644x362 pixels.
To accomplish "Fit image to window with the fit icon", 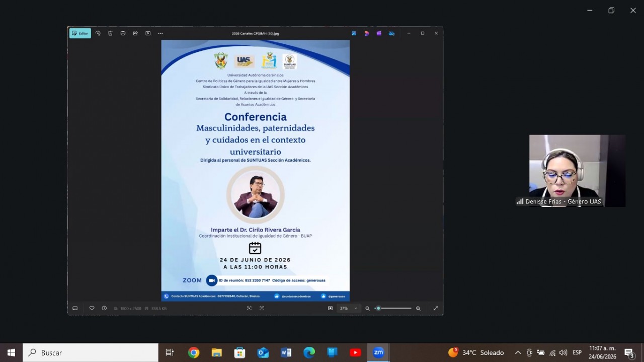I will click(x=330, y=308).
